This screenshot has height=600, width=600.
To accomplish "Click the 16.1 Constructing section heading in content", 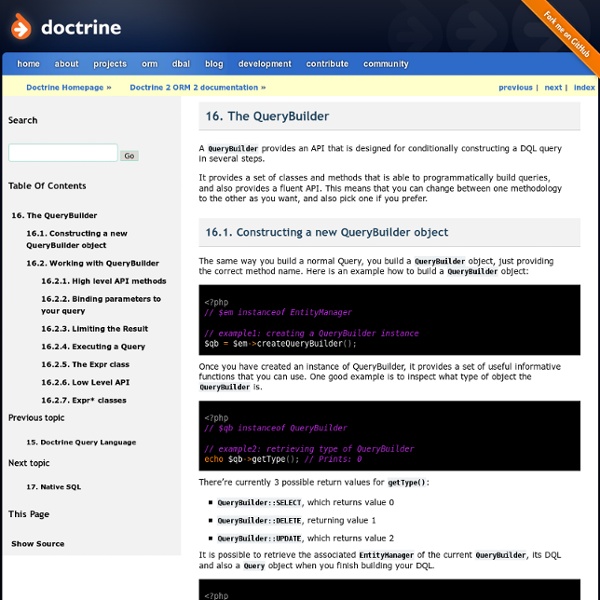I will tap(326, 232).
